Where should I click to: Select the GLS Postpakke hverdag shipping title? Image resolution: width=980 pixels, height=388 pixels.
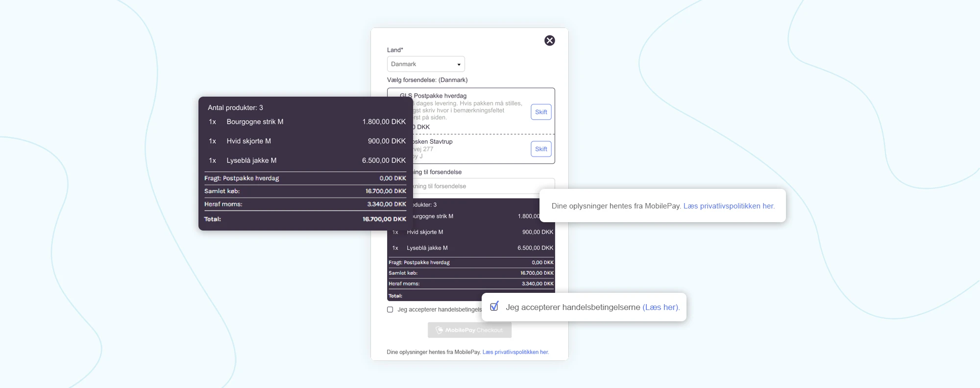[440, 96]
